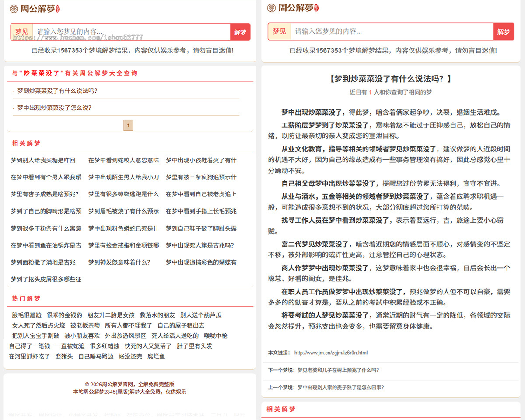Open result 梦到炒菜菜没了有什么说法吗?
Image resolution: width=525 pixels, height=420 pixels.
coord(57,91)
